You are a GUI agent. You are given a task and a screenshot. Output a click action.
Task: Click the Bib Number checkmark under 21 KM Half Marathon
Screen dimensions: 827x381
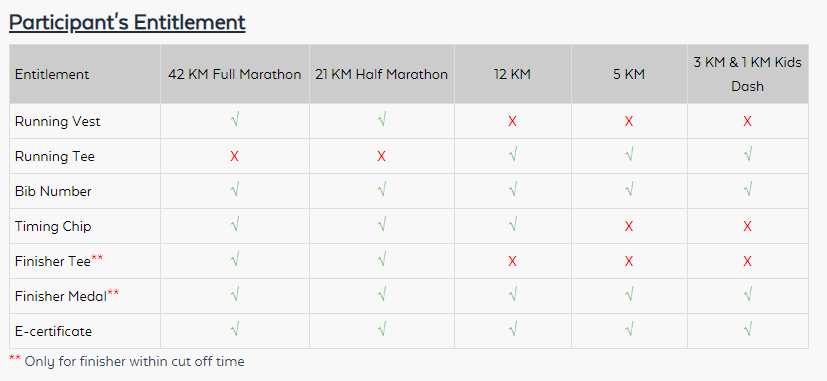(382, 190)
